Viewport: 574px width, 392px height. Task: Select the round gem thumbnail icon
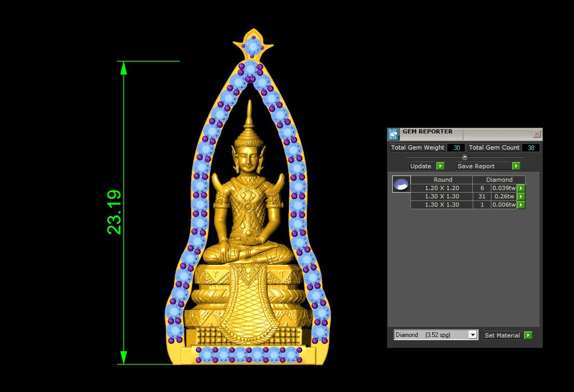401,184
